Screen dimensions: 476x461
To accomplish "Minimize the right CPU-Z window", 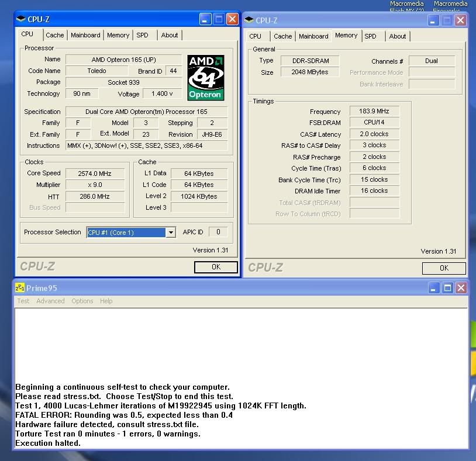I will coord(433,20).
